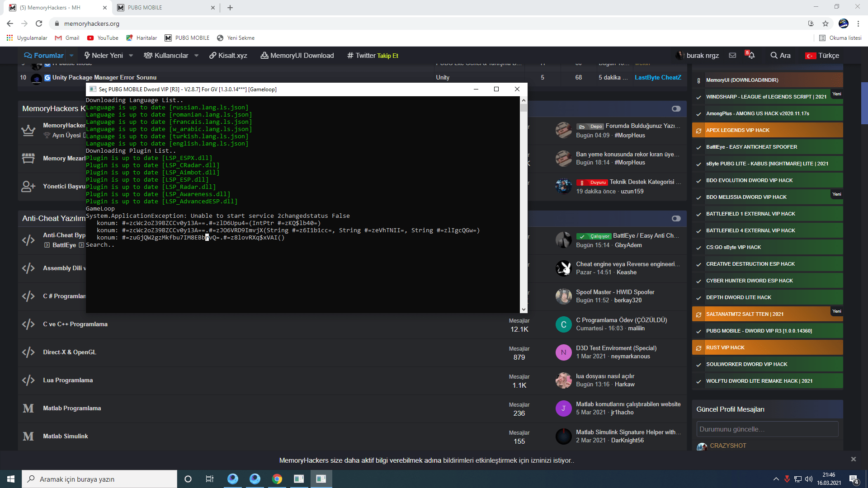Bookmark this page with the star icon
Image resolution: width=868 pixels, height=488 pixels.
point(826,23)
